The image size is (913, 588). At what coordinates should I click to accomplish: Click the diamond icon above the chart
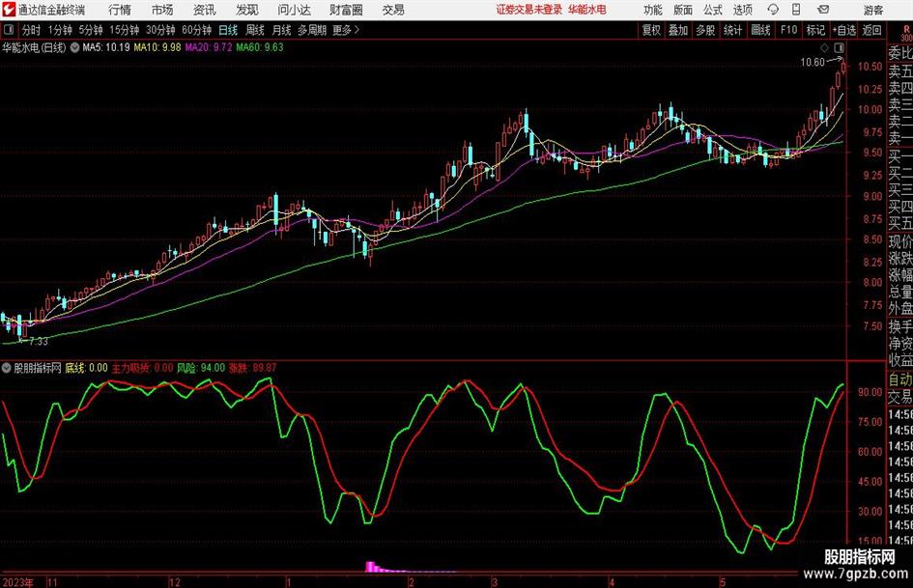pyautogui.click(x=824, y=47)
